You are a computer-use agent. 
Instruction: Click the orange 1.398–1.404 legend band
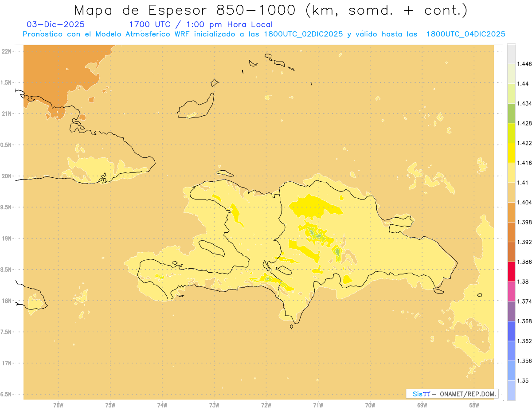click(x=511, y=212)
